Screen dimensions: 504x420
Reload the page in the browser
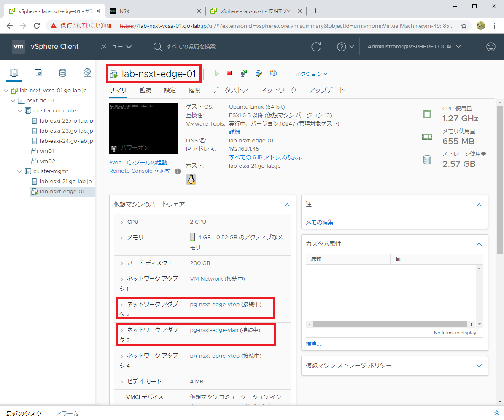(x=37, y=26)
